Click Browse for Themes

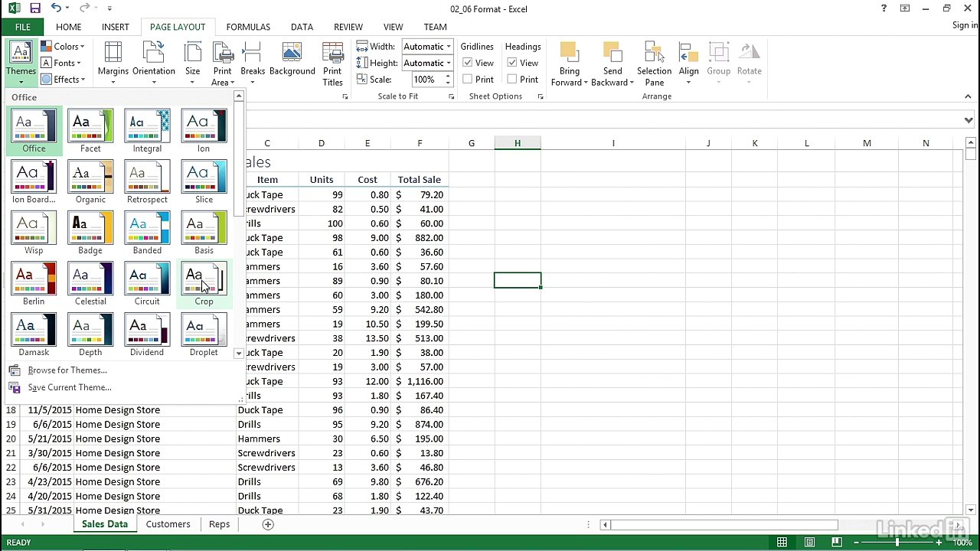[x=67, y=370]
